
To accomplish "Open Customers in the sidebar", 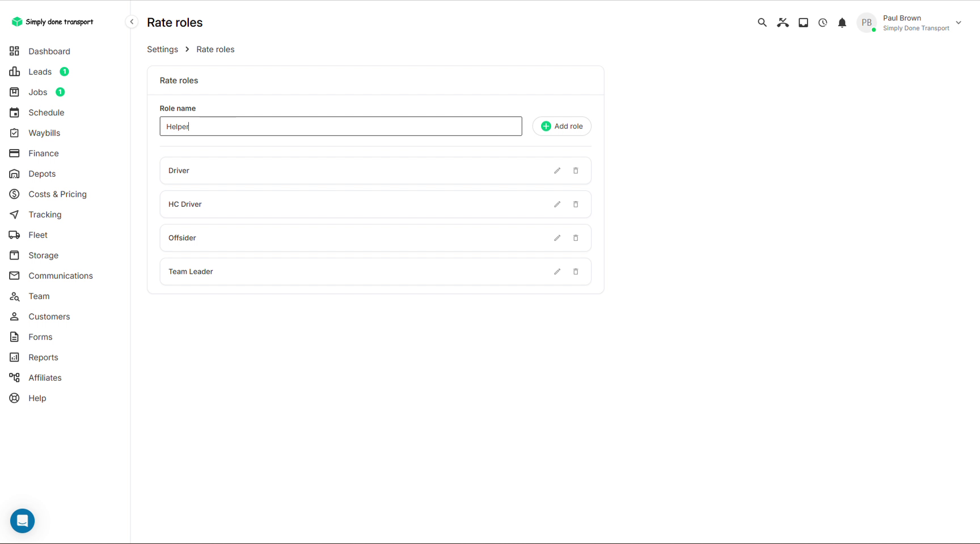I will (49, 316).
